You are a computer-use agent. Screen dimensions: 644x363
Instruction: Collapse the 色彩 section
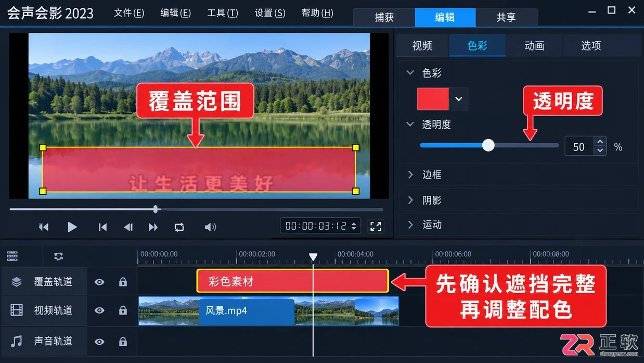point(410,73)
